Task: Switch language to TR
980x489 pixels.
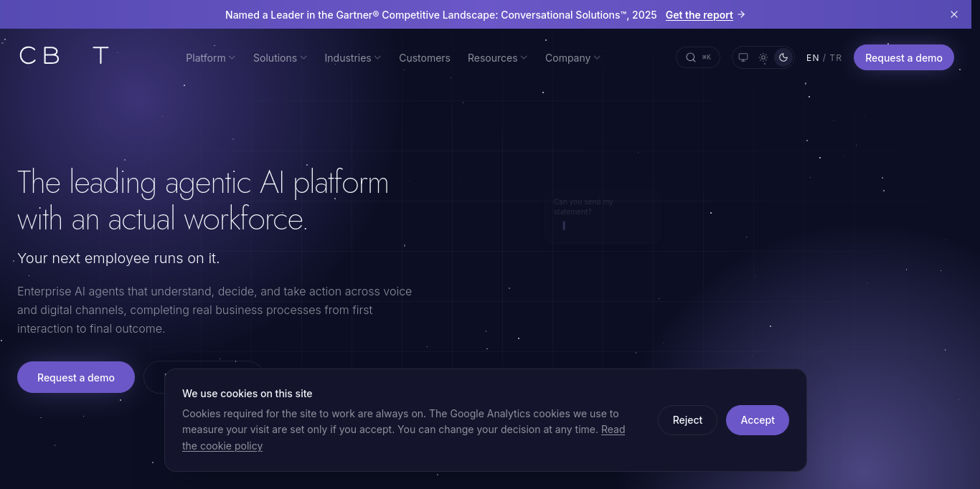Action: point(836,58)
